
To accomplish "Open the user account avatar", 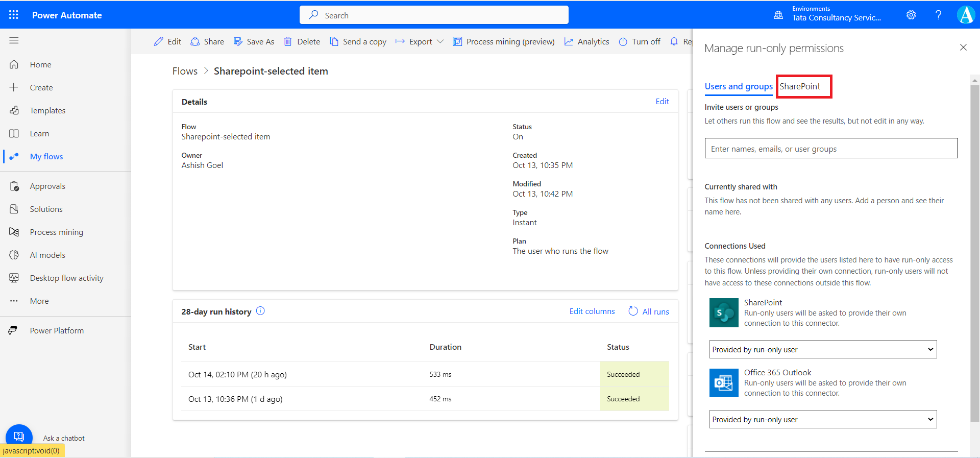I will (966, 15).
